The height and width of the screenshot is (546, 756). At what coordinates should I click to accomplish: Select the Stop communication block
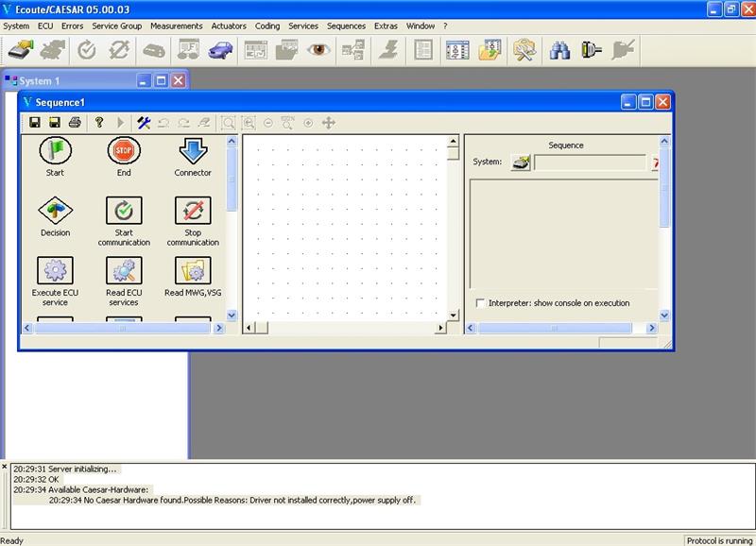[x=193, y=211]
